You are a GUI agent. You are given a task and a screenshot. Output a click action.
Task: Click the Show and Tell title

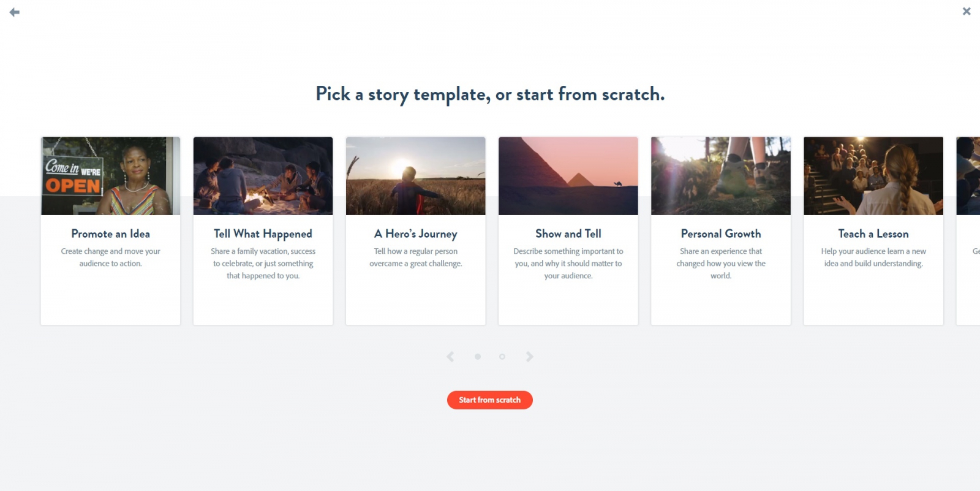(568, 234)
